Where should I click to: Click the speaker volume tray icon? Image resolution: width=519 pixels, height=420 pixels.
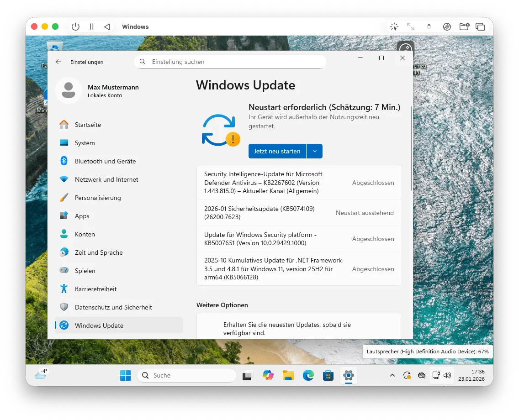[x=447, y=375]
